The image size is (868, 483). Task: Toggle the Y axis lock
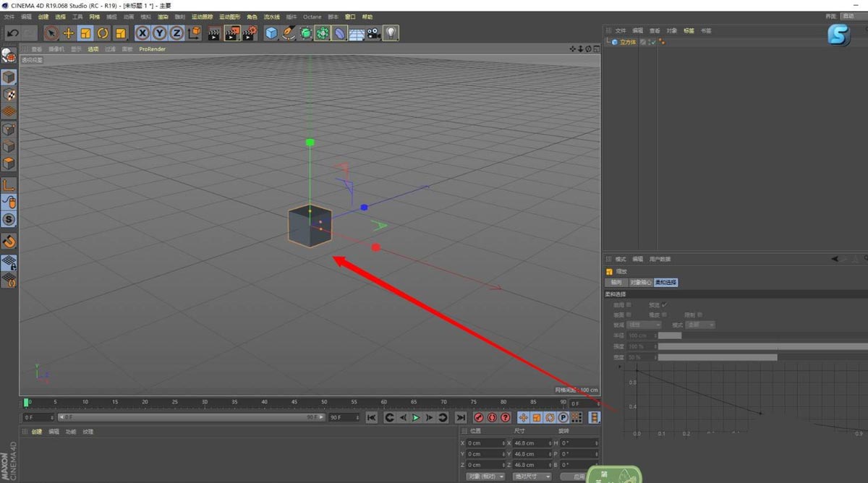coord(159,33)
